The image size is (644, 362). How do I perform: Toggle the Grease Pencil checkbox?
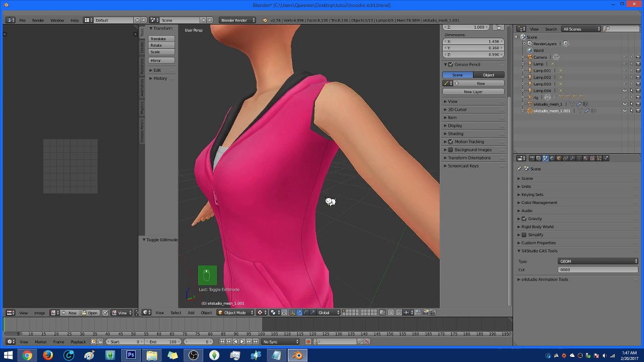451,64
